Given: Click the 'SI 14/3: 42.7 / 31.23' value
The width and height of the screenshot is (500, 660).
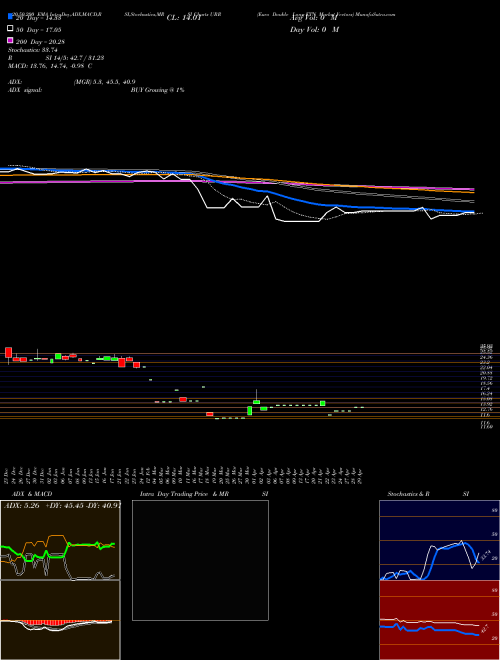Looking at the screenshot, I should (75, 58).
